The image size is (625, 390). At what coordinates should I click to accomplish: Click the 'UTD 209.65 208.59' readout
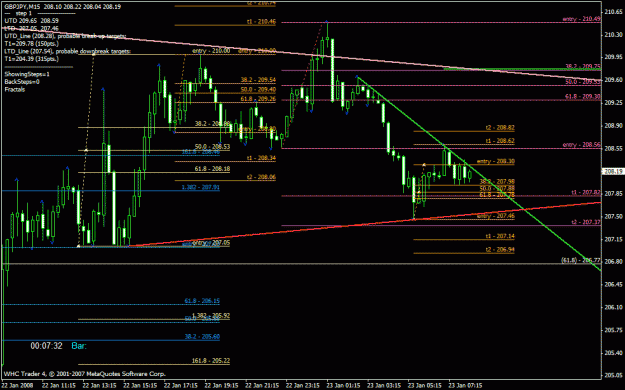31,21
